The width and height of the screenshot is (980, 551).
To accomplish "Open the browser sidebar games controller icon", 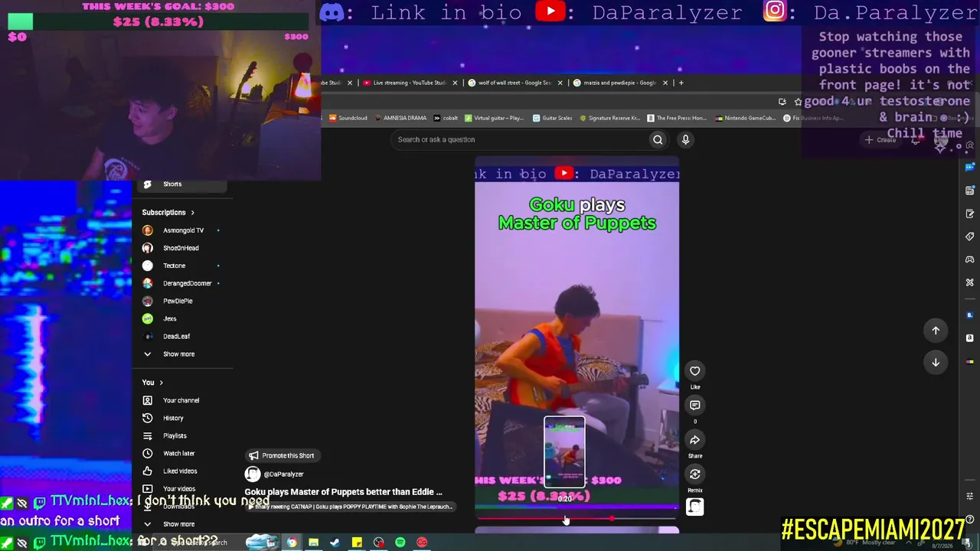I will [969, 259].
